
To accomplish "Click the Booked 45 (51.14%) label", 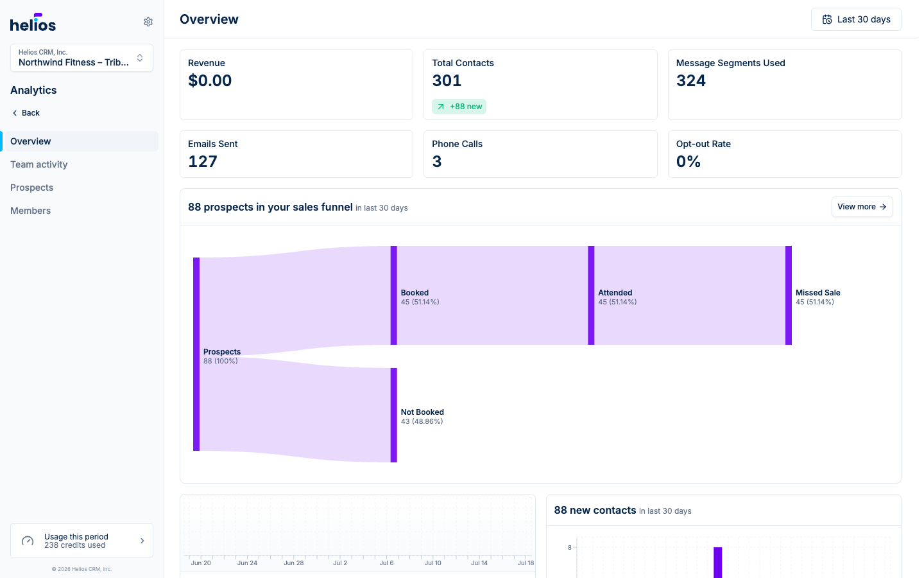I will (x=420, y=297).
